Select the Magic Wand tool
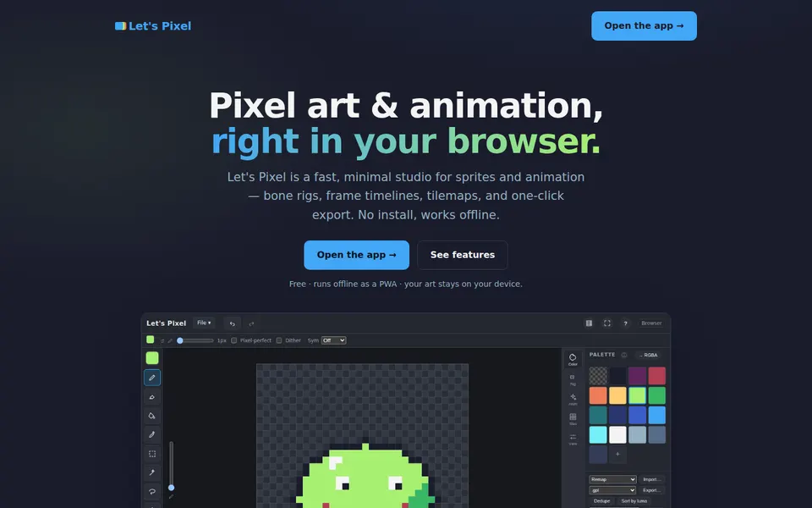Viewport: 812px width, 508px height. click(151, 472)
